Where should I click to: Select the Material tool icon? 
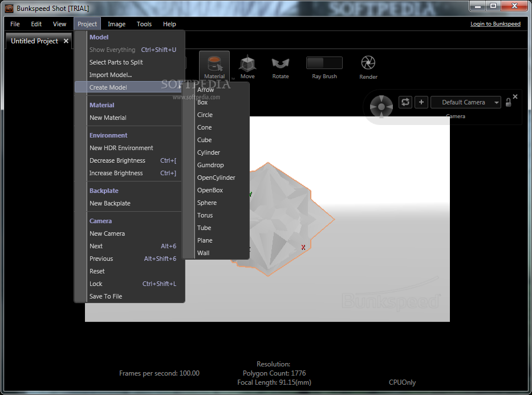(x=214, y=63)
